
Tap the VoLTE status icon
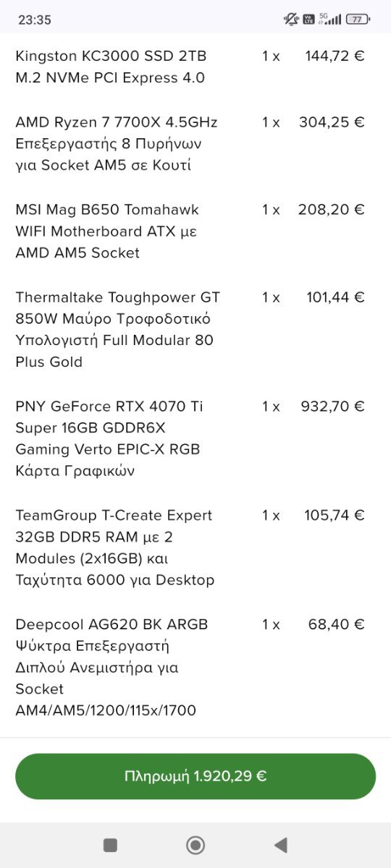(309, 20)
